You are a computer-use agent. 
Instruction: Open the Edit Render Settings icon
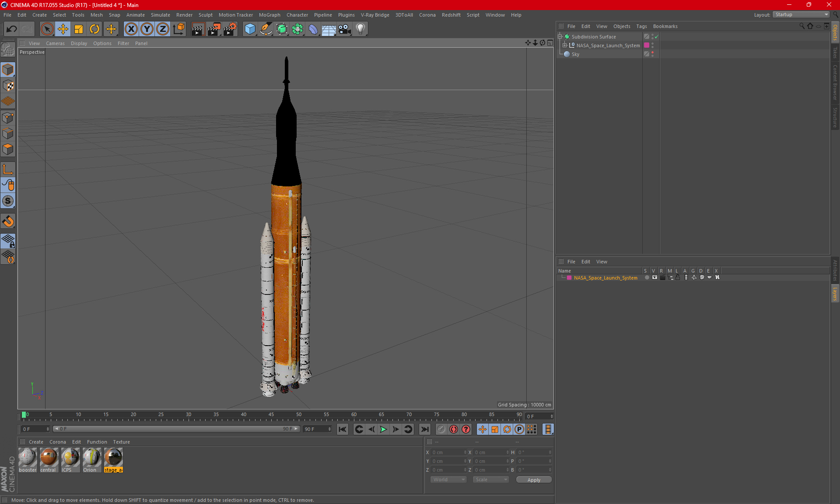coord(230,29)
